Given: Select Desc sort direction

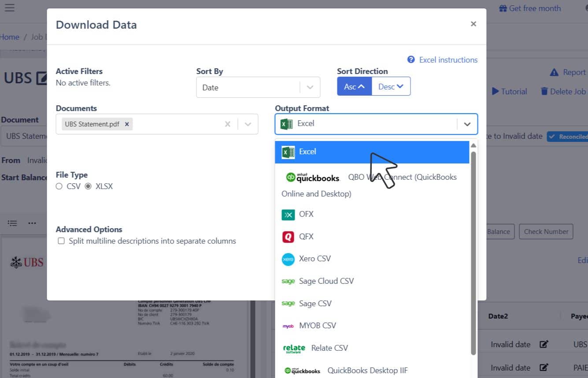Looking at the screenshot, I should [x=391, y=86].
